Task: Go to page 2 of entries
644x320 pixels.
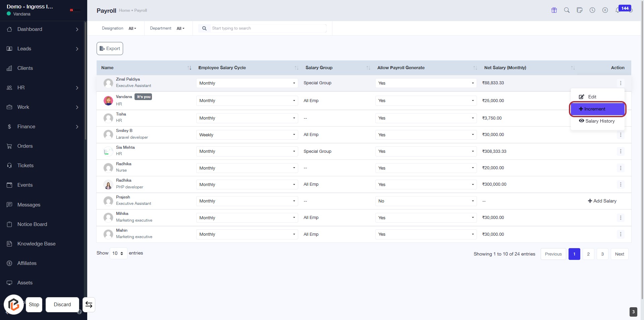Action: click(588, 254)
